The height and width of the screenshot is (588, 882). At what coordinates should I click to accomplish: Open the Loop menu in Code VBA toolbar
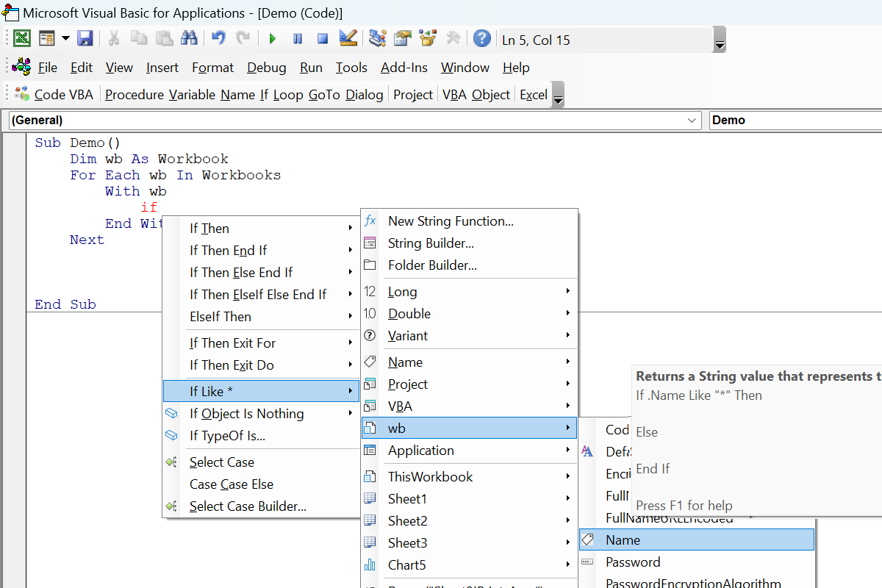(x=288, y=95)
